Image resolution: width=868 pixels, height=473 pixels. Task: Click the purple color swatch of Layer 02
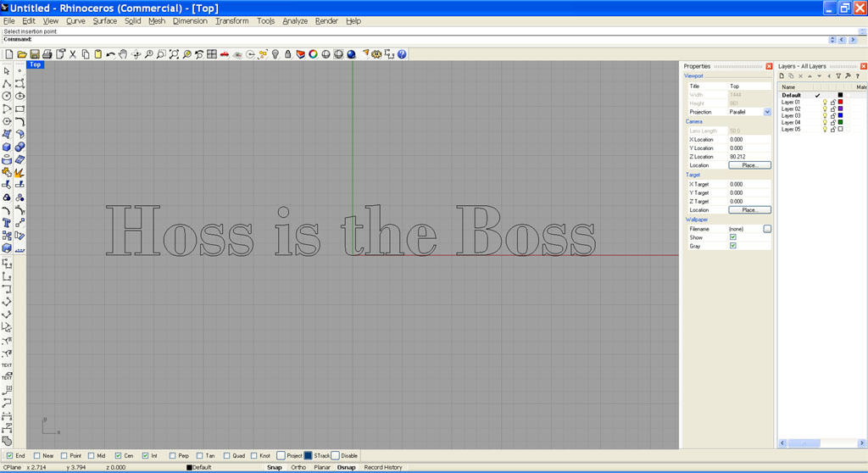click(x=840, y=109)
